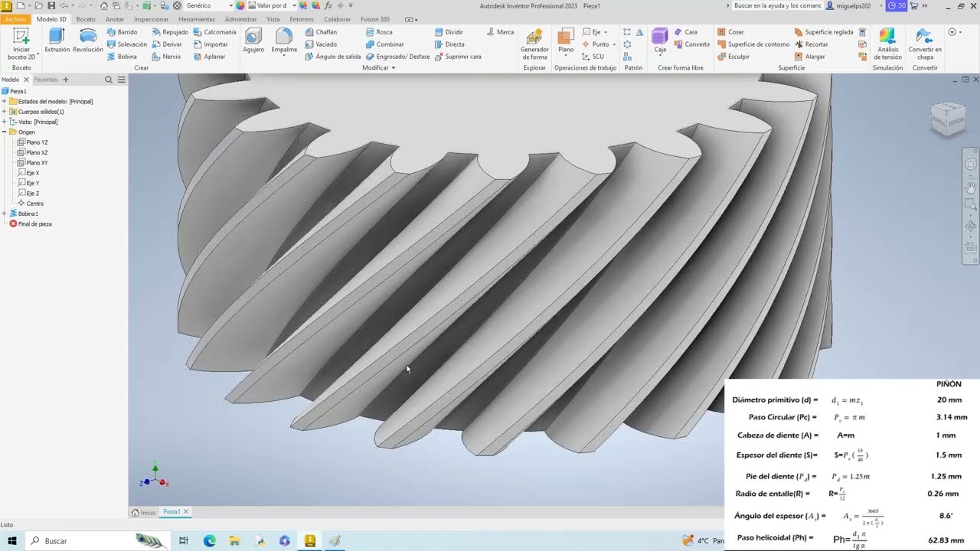Open the Punto dropdown arrow
The image size is (980, 551).
click(x=614, y=44)
